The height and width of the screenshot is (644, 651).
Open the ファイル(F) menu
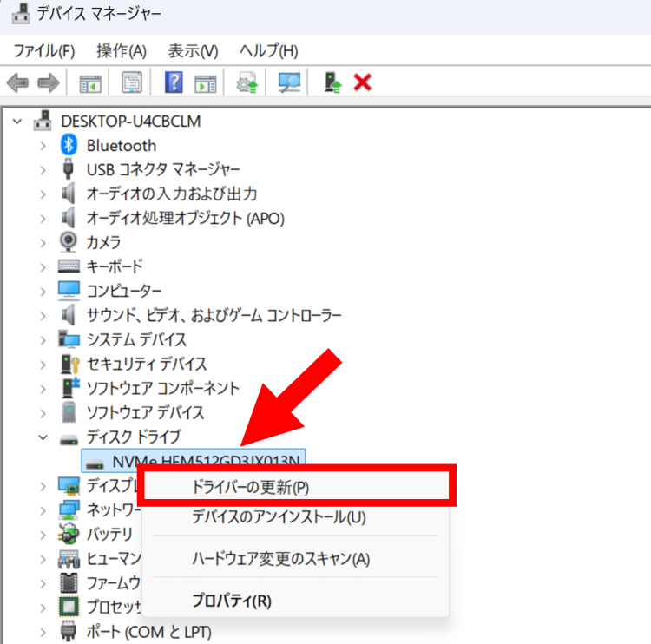[x=43, y=51]
